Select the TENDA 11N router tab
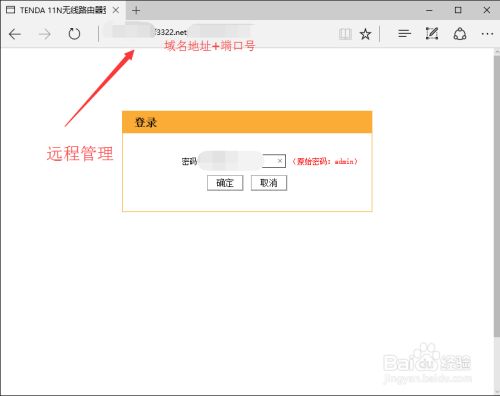Viewport: 500px width, 396px height. click(x=63, y=10)
